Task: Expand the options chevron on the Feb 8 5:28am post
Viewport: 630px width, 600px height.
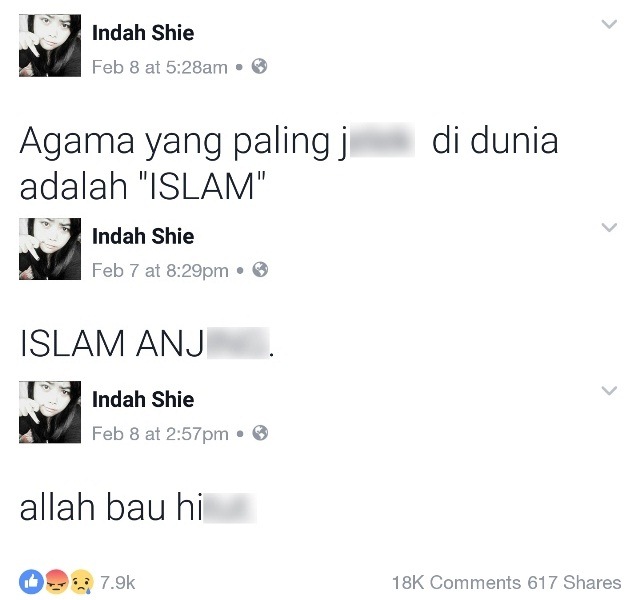Action: pyautogui.click(x=609, y=24)
